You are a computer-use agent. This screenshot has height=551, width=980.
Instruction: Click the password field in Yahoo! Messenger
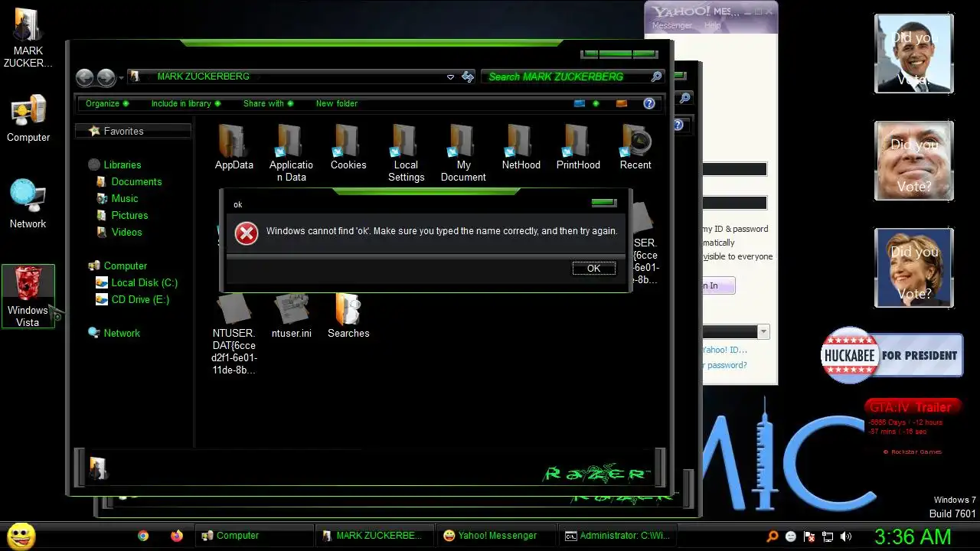point(734,203)
